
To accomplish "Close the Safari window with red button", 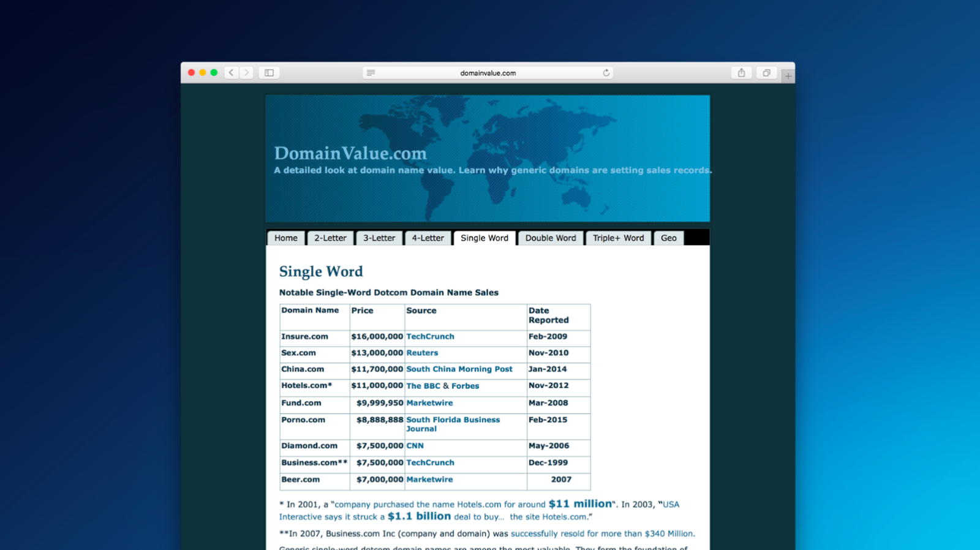I will pyautogui.click(x=191, y=72).
